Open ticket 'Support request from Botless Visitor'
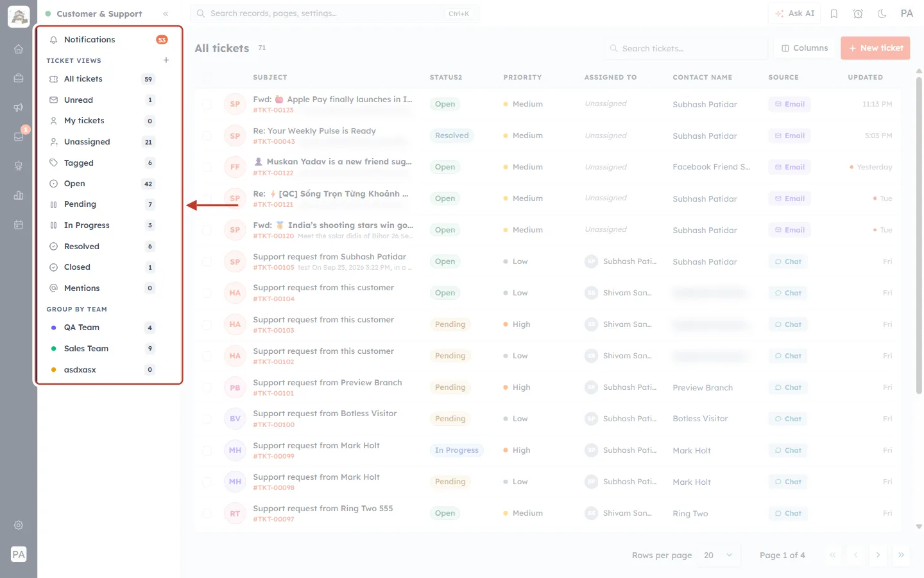 [325, 414]
